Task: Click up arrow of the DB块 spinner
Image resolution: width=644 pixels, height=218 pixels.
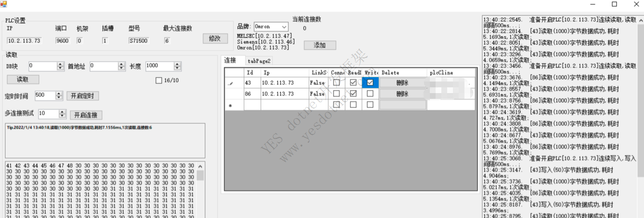Action: click(60, 64)
